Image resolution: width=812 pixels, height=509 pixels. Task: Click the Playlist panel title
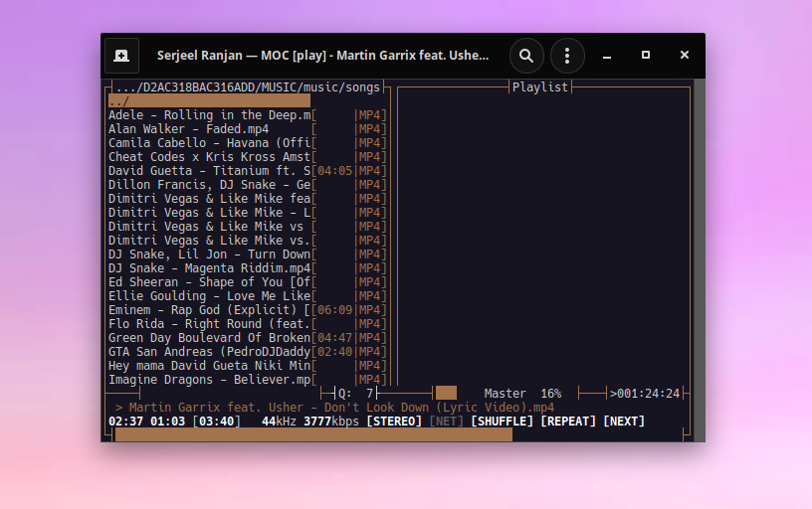540,86
